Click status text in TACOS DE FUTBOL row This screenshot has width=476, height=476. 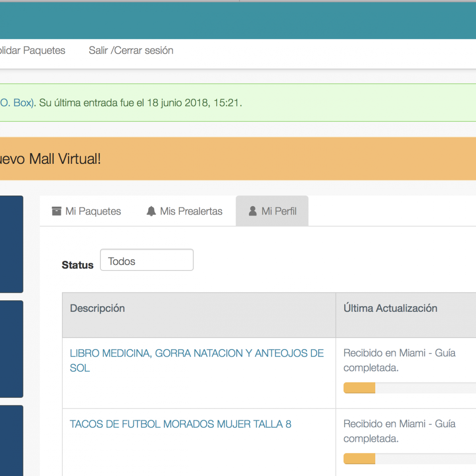399,431
